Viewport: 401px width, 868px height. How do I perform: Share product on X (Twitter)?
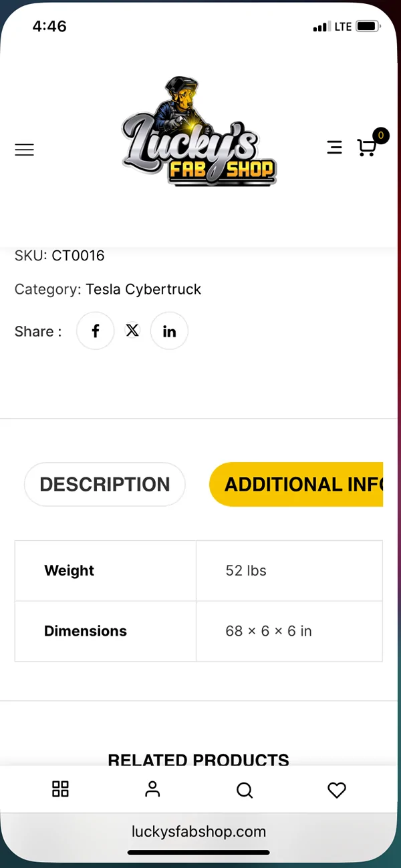point(132,331)
